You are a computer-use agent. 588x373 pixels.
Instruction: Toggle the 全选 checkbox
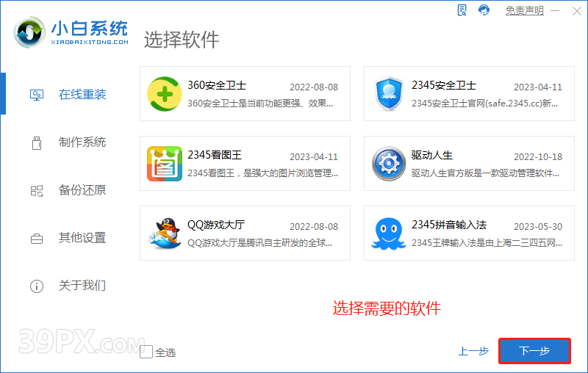[146, 352]
